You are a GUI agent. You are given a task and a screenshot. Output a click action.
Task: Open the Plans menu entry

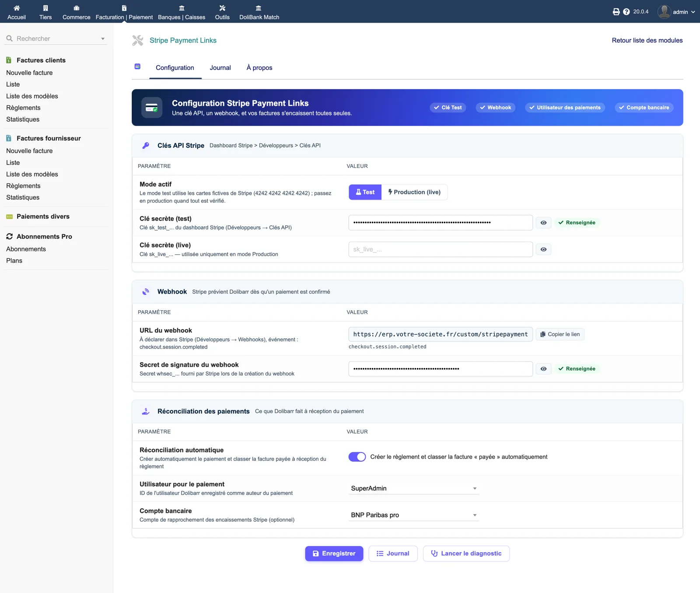pos(14,261)
